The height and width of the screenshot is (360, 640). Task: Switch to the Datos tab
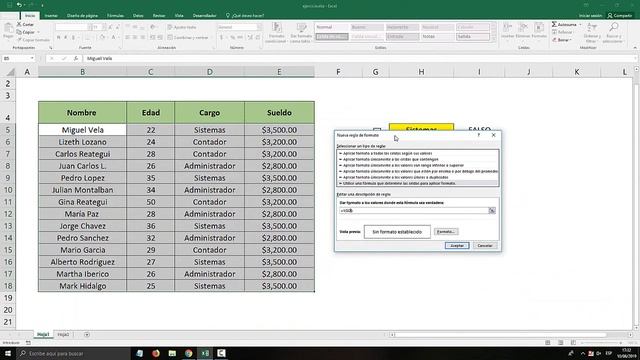pyautogui.click(x=138, y=16)
